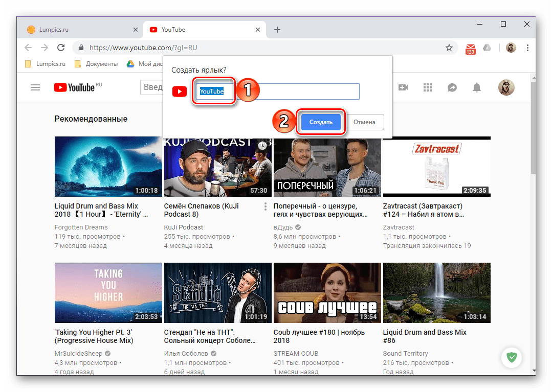552x392 pixels.
Task: Open the Coub лучшее thumbnail
Action: pos(327,292)
